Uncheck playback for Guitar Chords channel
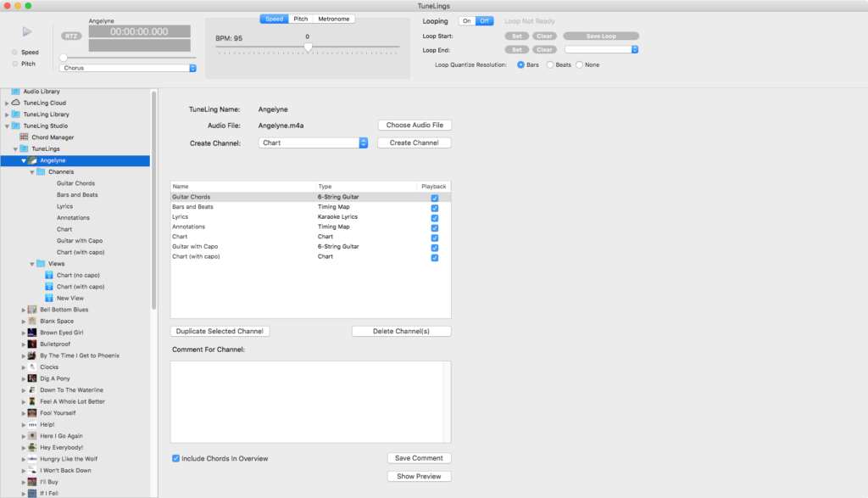 tap(435, 198)
